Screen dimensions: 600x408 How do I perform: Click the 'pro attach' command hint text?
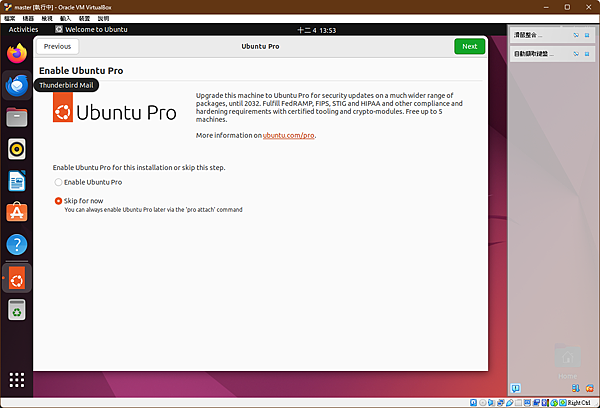pos(153,210)
